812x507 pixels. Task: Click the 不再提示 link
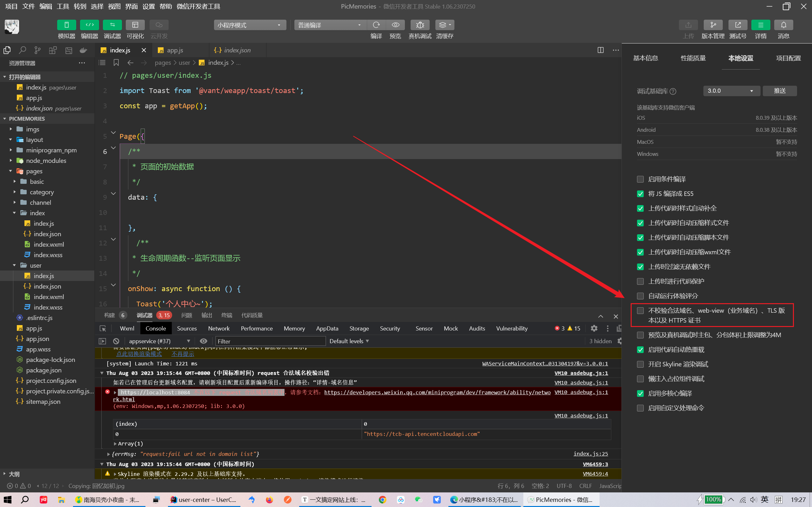point(183,354)
